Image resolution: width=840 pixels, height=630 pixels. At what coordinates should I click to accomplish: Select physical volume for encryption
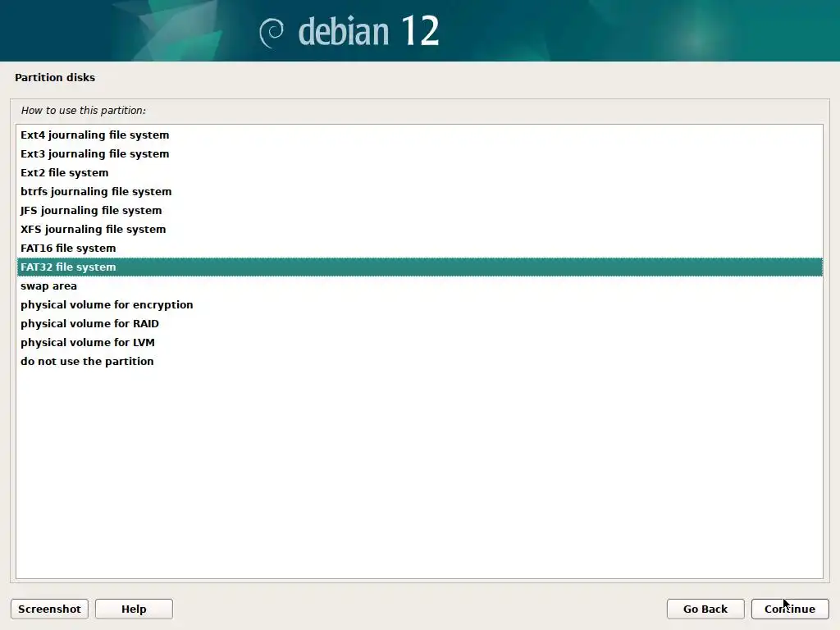click(x=419, y=305)
